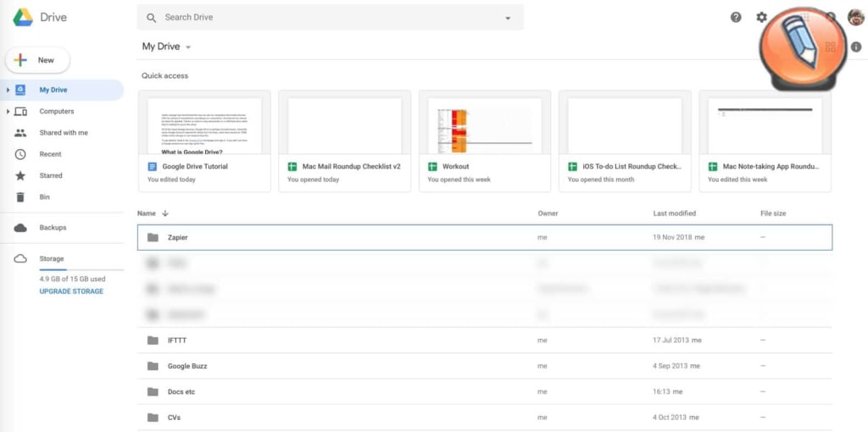The image size is (868, 432).
Task: Click the Computers devices icon in sidebar
Action: click(20, 111)
